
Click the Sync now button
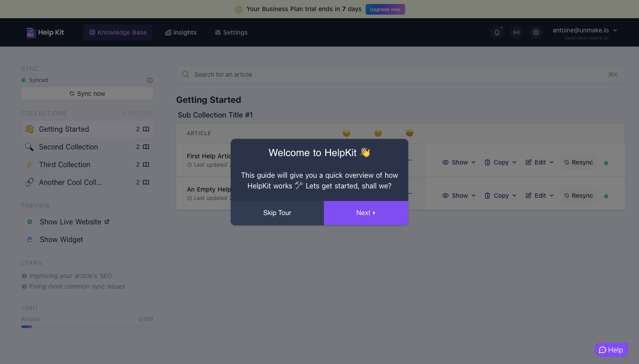[87, 94]
